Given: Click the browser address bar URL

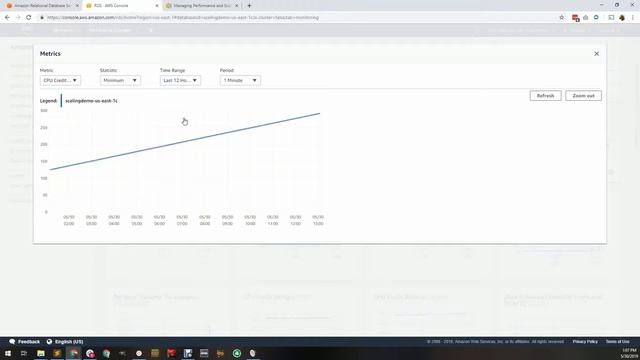Looking at the screenshot, I should (x=183, y=18).
